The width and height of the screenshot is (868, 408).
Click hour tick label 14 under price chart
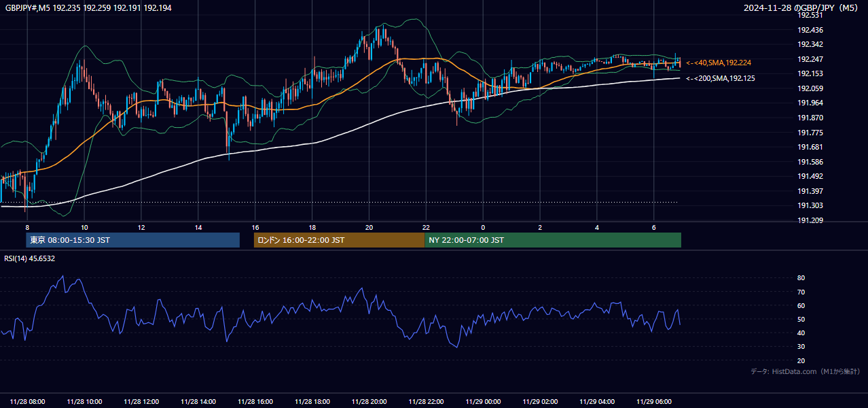coord(198,227)
